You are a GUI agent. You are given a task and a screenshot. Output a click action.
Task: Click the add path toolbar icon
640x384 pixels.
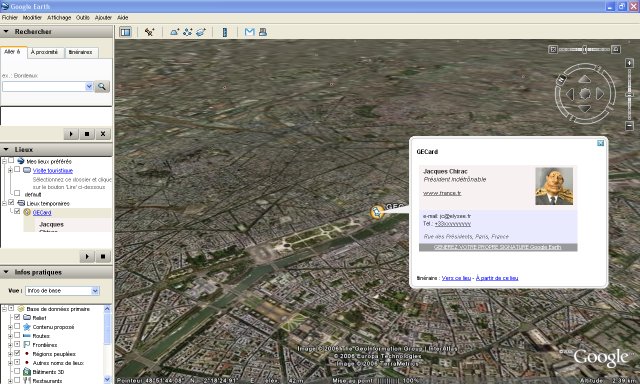pyautogui.click(x=187, y=32)
